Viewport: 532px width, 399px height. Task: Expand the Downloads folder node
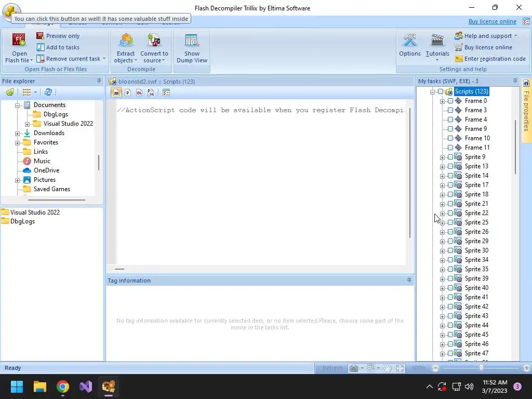coord(17,134)
